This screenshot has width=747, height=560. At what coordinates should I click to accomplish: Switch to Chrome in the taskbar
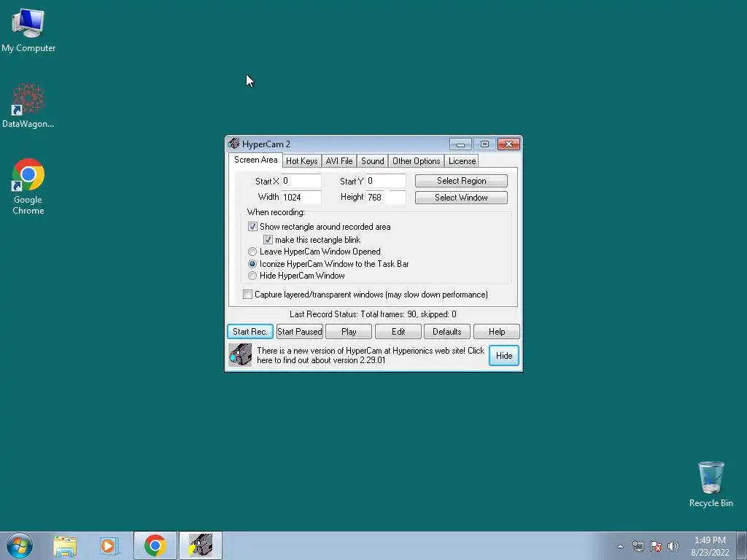click(155, 545)
